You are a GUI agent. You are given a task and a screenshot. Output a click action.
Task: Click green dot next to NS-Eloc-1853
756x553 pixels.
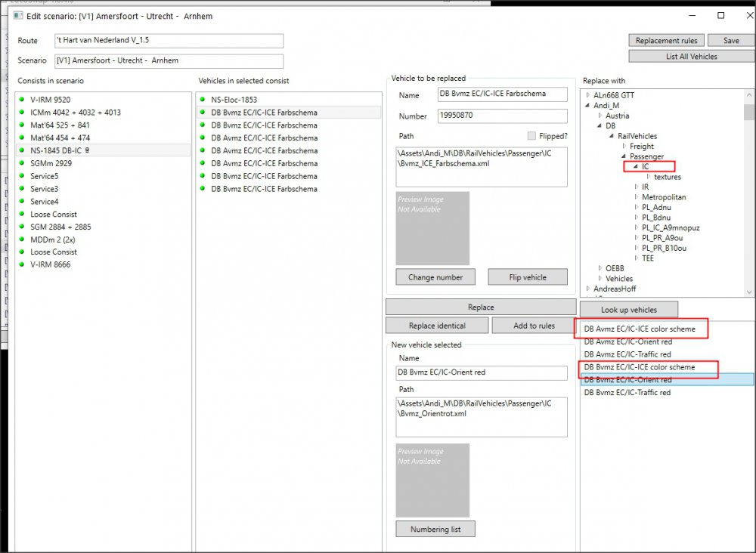[x=204, y=100]
